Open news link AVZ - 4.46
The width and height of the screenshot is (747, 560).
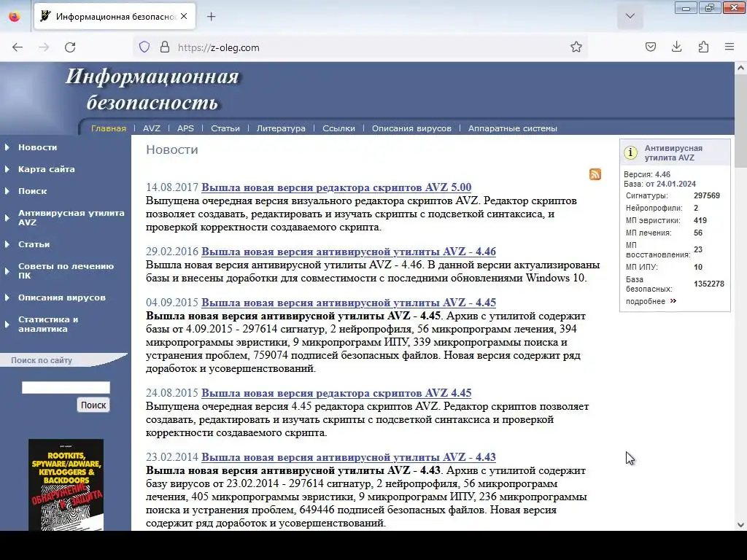pos(349,252)
